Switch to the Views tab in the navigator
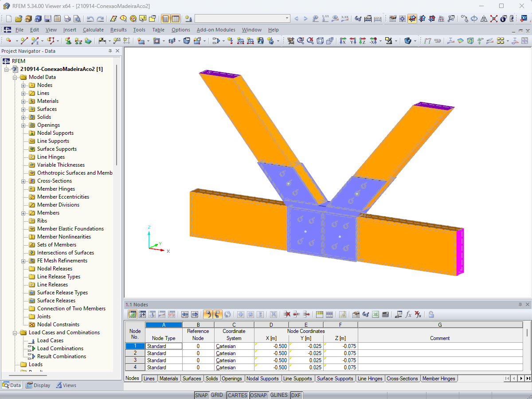The image size is (532, 399). [x=66, y=385]
